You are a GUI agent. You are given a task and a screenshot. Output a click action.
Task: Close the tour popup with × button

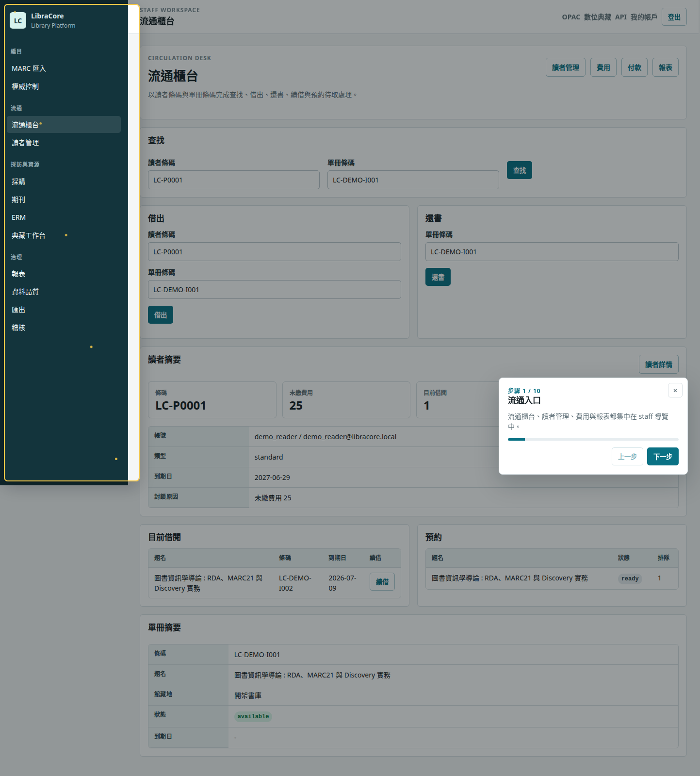coord(675,390)
